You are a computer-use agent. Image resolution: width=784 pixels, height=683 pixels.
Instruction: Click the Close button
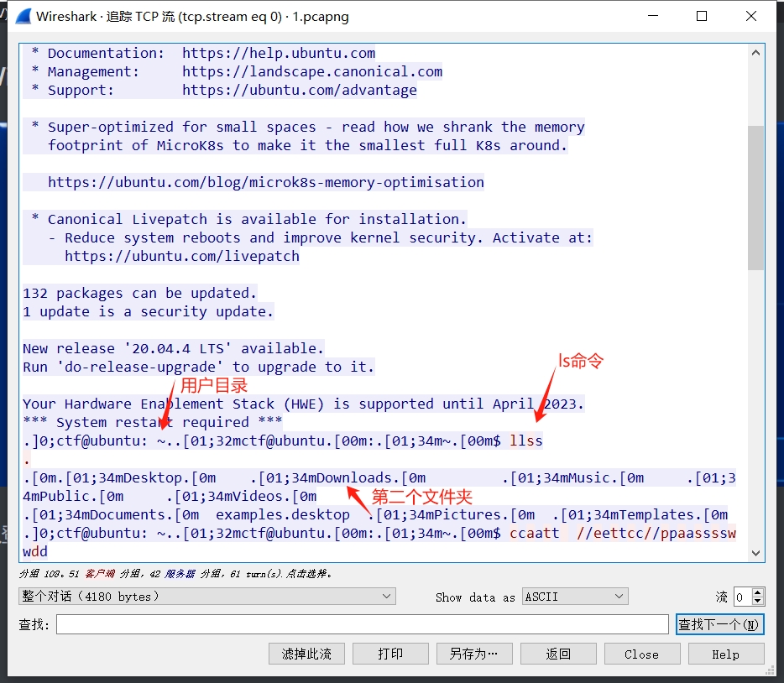point(642,654)
